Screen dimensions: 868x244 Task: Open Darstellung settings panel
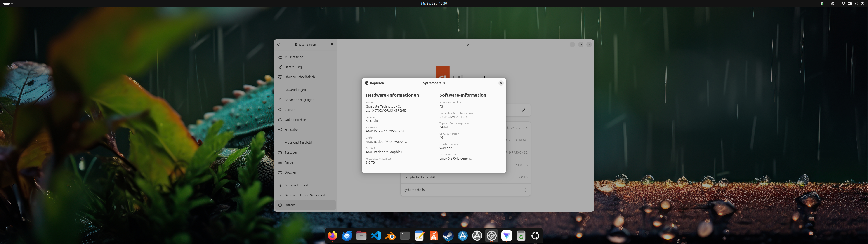click(293, 67)
